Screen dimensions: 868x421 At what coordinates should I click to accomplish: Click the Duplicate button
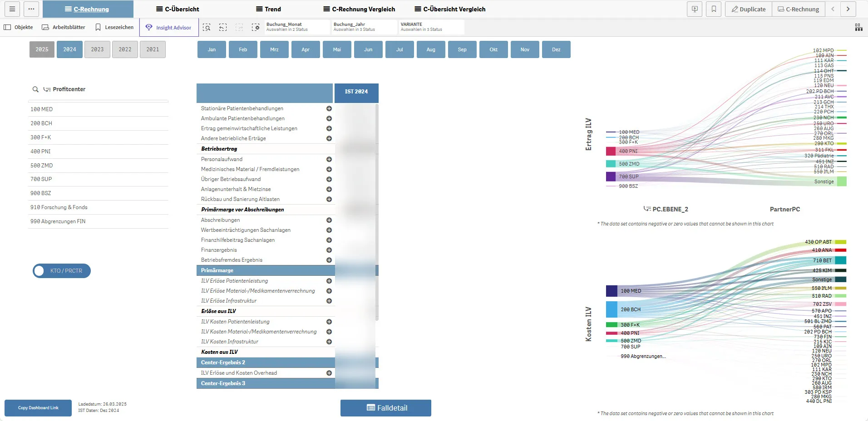point(748,9)
